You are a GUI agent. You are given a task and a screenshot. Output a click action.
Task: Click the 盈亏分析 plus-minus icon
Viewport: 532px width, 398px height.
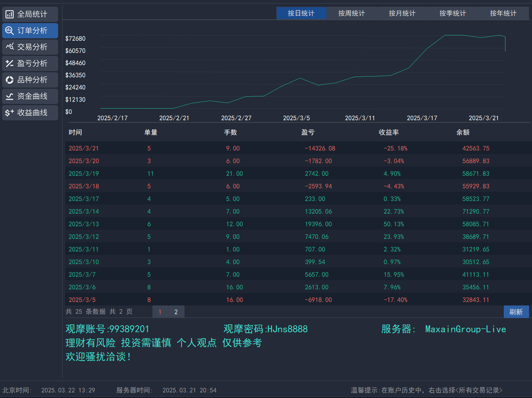[x=9, y=64]
